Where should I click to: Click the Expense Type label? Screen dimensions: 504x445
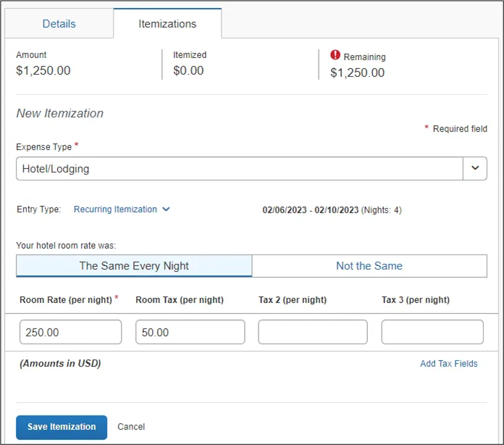(44, 146)
